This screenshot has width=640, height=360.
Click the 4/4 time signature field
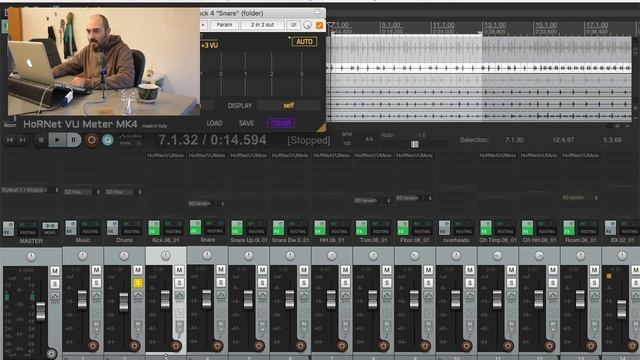pyautogui.click(x=369, y=140)
